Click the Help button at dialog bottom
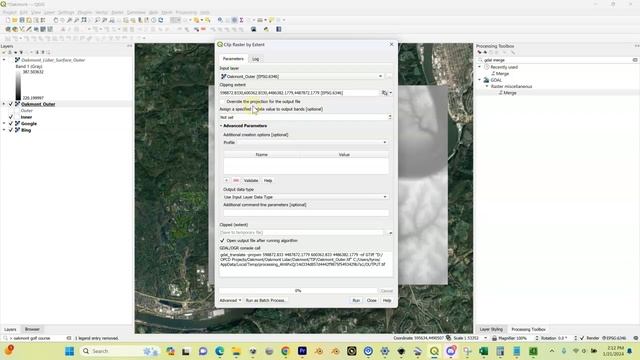This screenshot has height=360, width=640. (x=387, y=300)
